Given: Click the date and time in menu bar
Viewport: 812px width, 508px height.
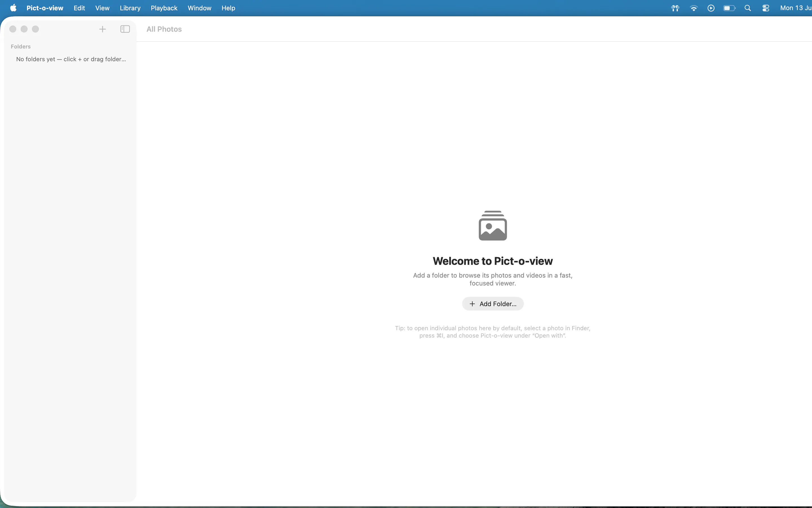Looking at the screenshot, I should click(x=796, y=8).
